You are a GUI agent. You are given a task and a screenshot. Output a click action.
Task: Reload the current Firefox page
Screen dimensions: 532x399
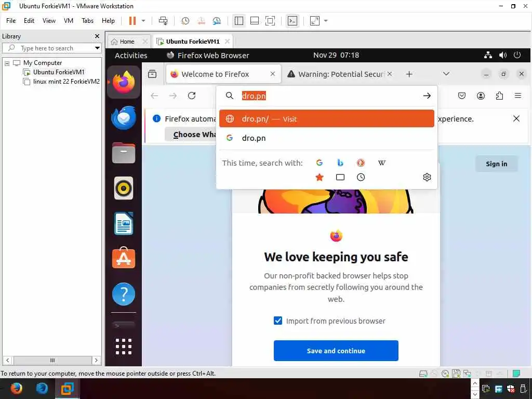click(x=192, y=96)
